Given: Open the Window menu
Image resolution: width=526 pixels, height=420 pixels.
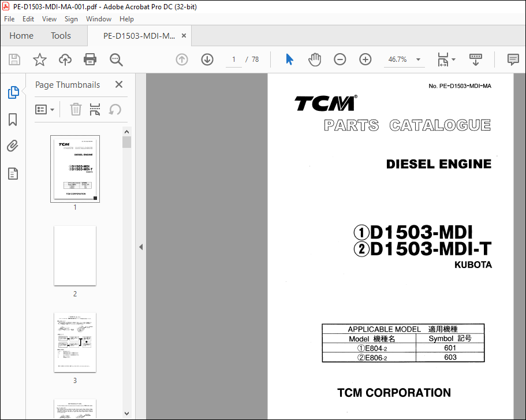Looking at the screenshot, I should click(99, 19).
